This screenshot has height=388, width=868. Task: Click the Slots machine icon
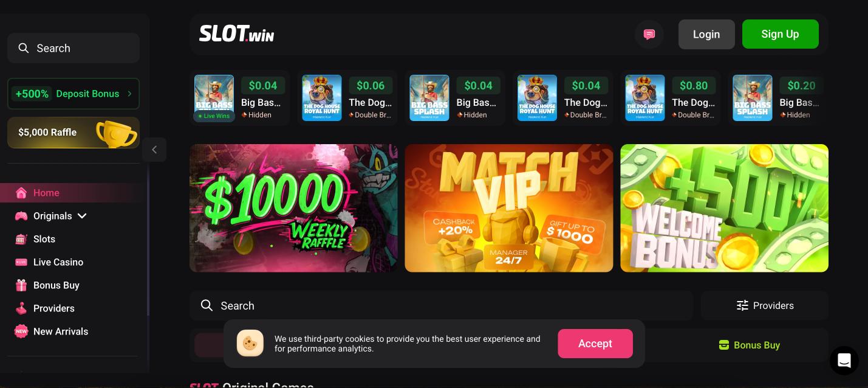pos(21,239)
